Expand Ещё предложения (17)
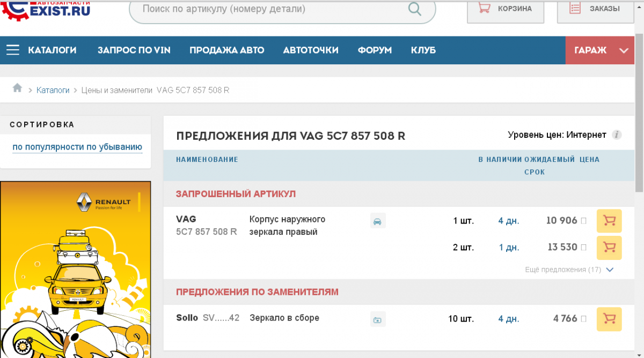Image resolution: width=644 pixels, height=358 pixels. coord(569,270)
